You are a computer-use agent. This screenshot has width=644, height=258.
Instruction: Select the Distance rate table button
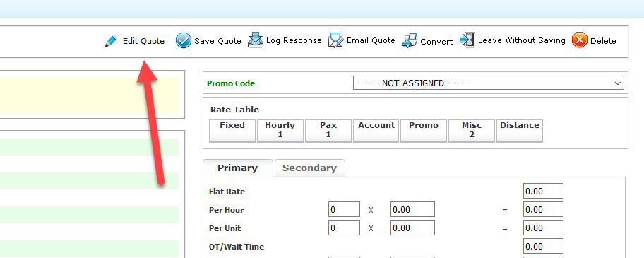[x=520, y=131]
